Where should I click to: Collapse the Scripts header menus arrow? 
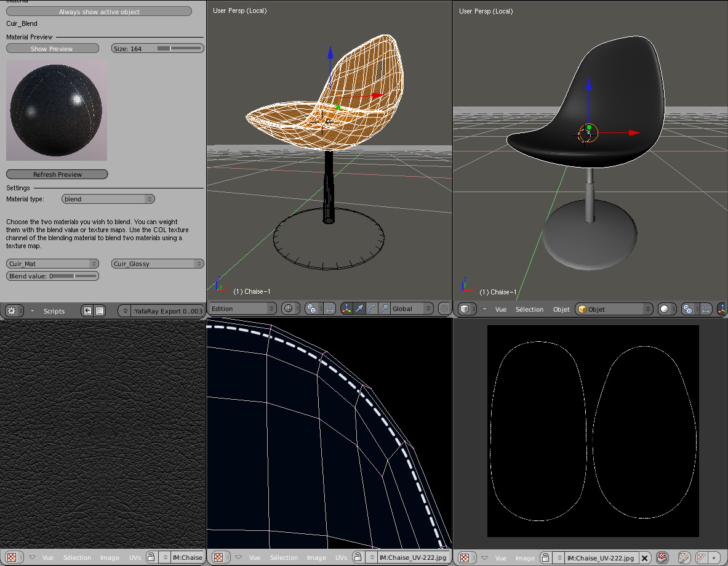[x=32, y=311]
